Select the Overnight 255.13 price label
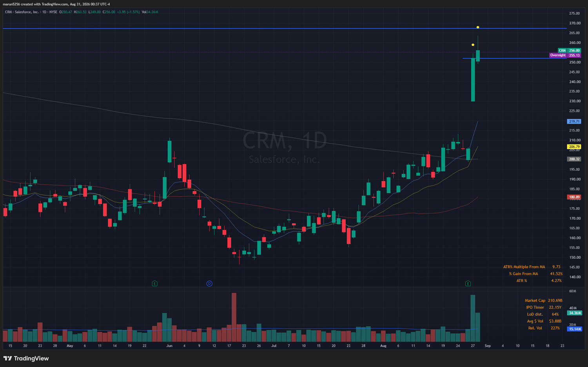This screenshot has height=367, width=588. tap(565, 55)
